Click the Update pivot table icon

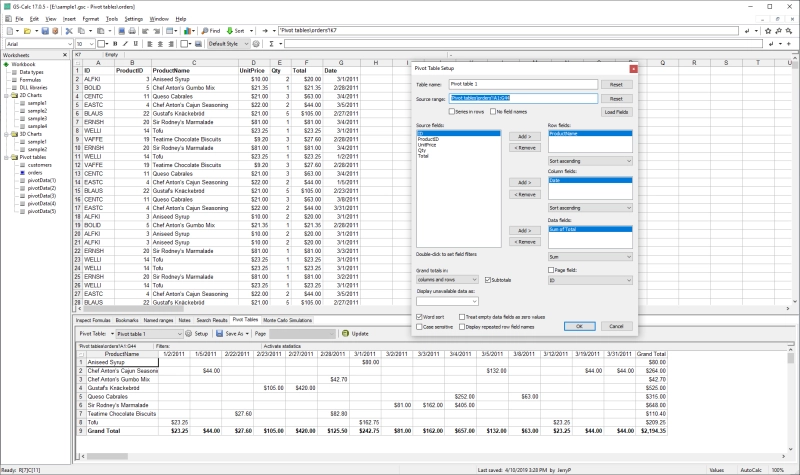click(345, 334)
